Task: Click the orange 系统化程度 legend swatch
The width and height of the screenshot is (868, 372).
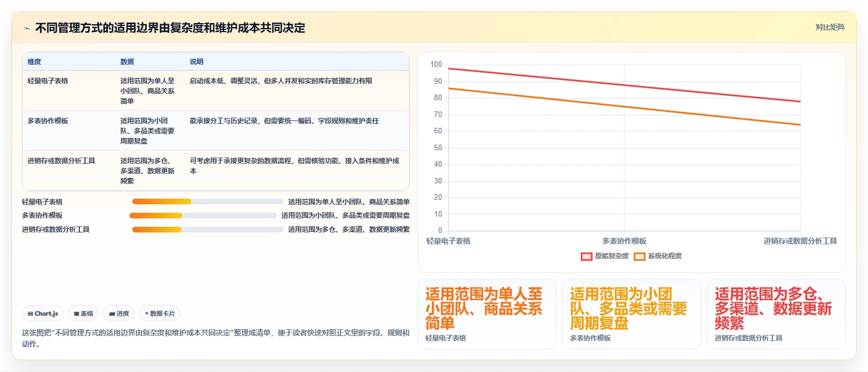Action: pos(640,256)
